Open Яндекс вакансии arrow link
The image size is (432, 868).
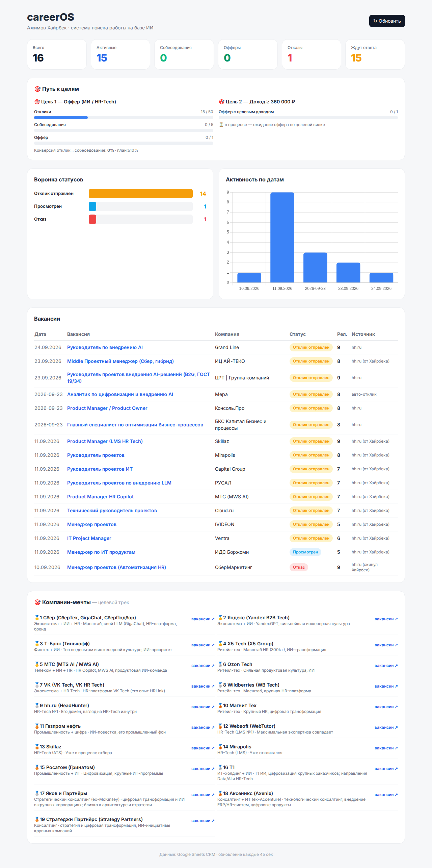(x=386, y=619)
